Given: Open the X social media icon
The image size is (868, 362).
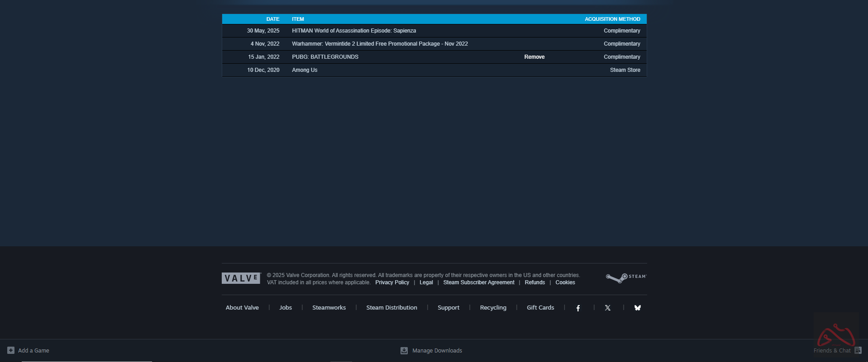Looking at the screenshot, I should 607,308.
